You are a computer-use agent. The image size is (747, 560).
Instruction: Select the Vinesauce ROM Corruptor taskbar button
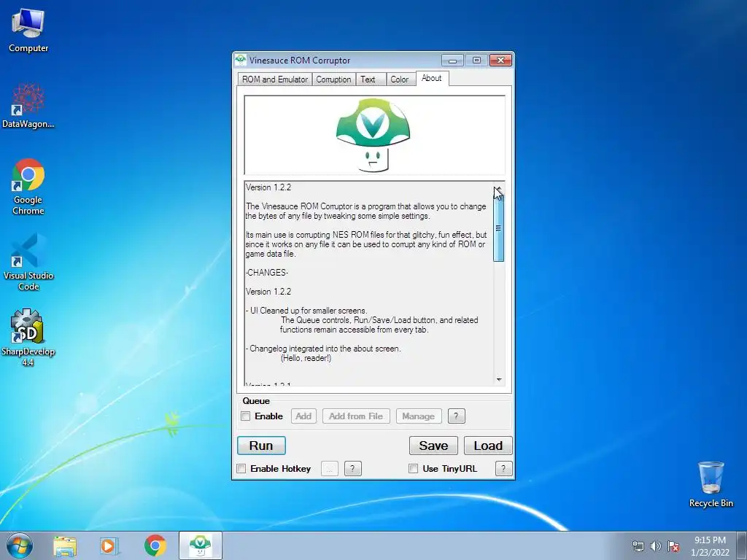[200, 545]
